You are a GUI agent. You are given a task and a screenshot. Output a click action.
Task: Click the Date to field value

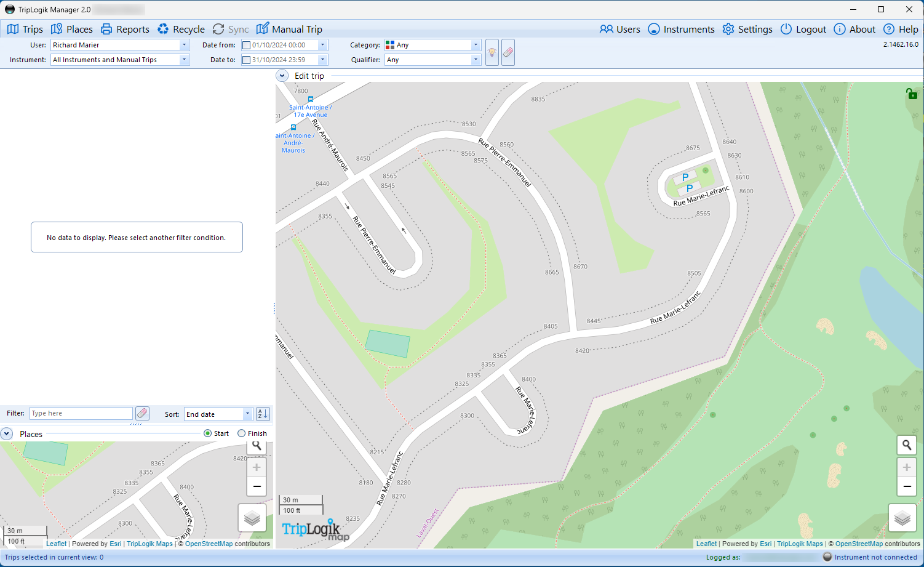click(x=279, y=60)
